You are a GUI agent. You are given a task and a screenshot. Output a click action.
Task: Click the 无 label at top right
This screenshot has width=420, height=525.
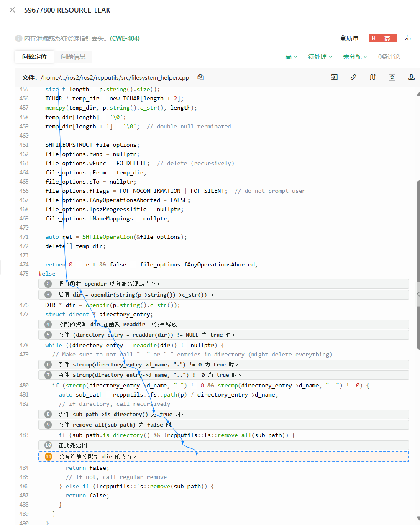[x=407, y=38]
